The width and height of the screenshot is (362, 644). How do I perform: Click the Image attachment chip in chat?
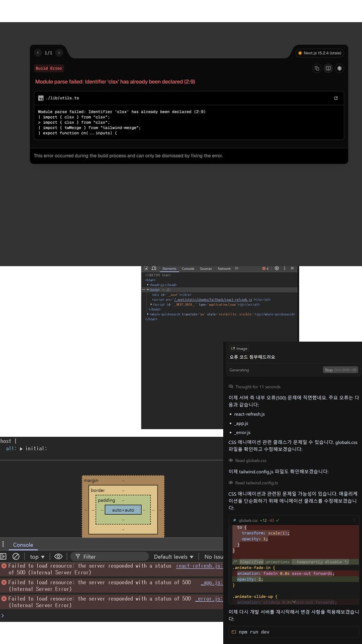239,348
